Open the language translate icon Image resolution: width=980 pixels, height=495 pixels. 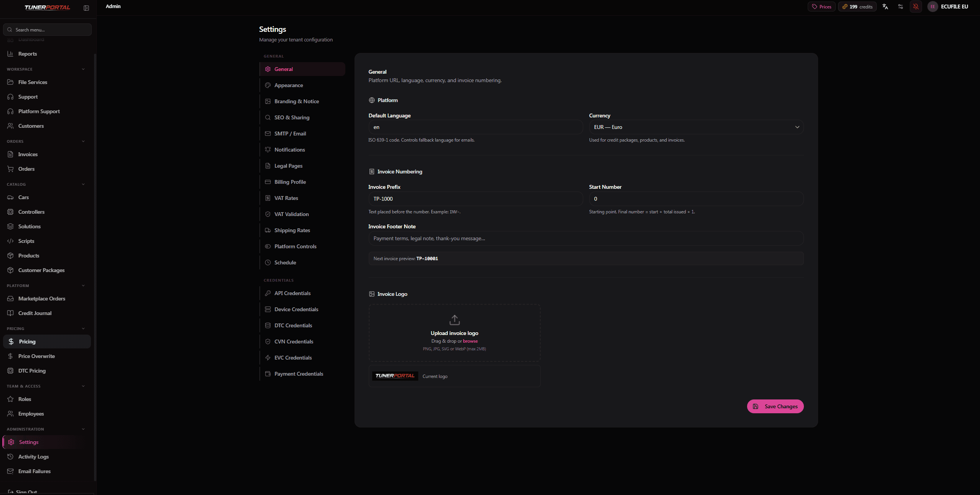[x=885, y=7]
